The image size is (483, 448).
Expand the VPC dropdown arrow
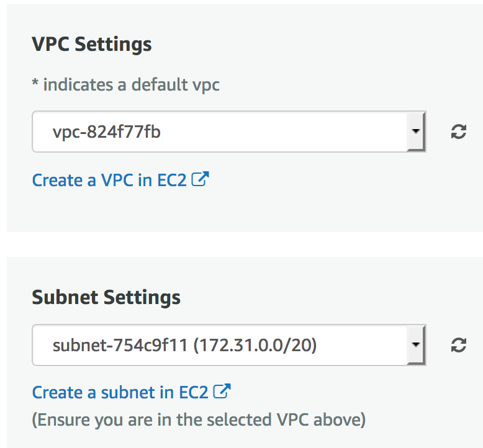coord(416,132)
